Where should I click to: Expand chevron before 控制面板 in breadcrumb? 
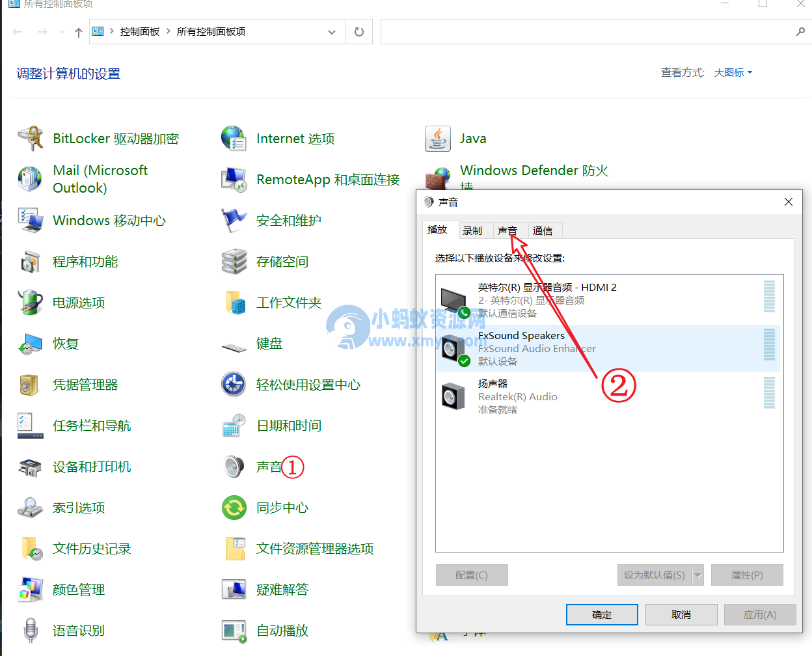(112, 31)
